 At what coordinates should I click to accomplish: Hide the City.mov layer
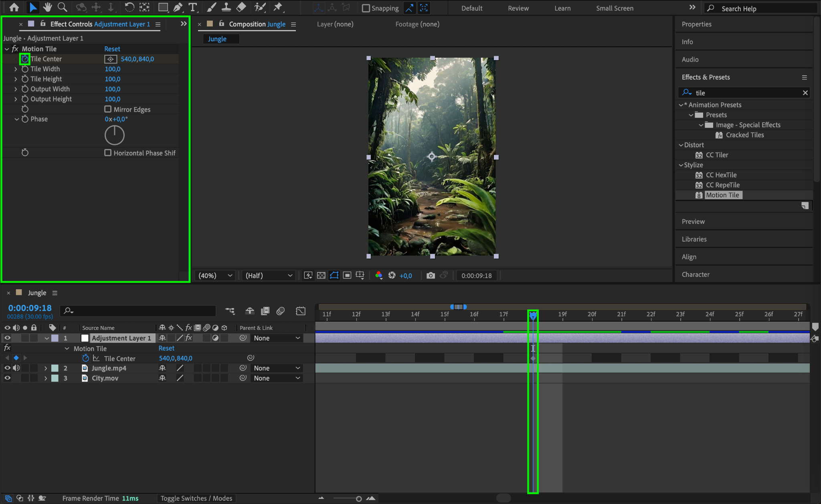[7, 378]
